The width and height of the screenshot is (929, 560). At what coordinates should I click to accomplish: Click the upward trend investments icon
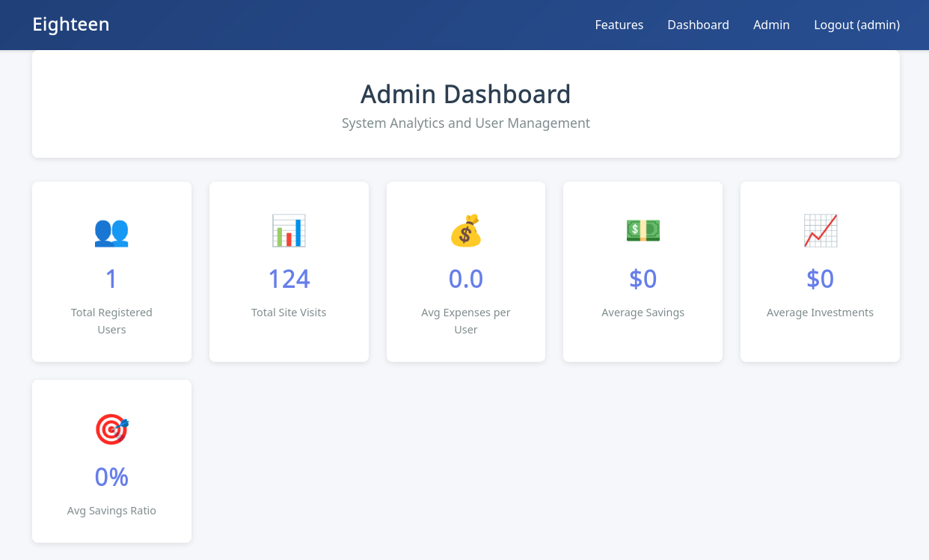tap(820, 231)
